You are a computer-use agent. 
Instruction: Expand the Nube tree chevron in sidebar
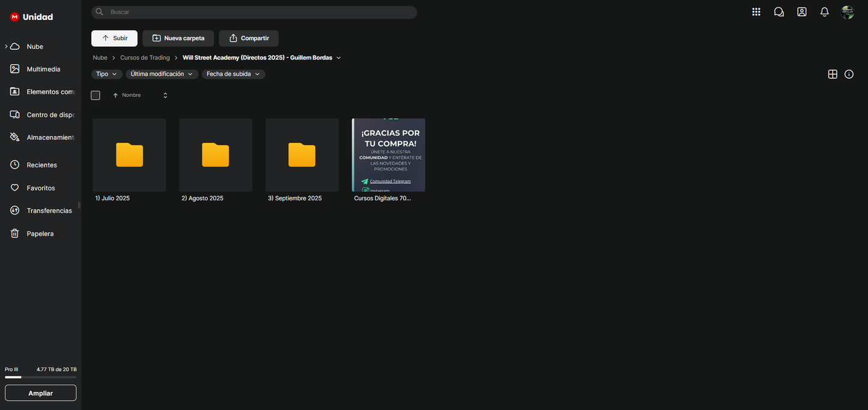click(6, 46)
